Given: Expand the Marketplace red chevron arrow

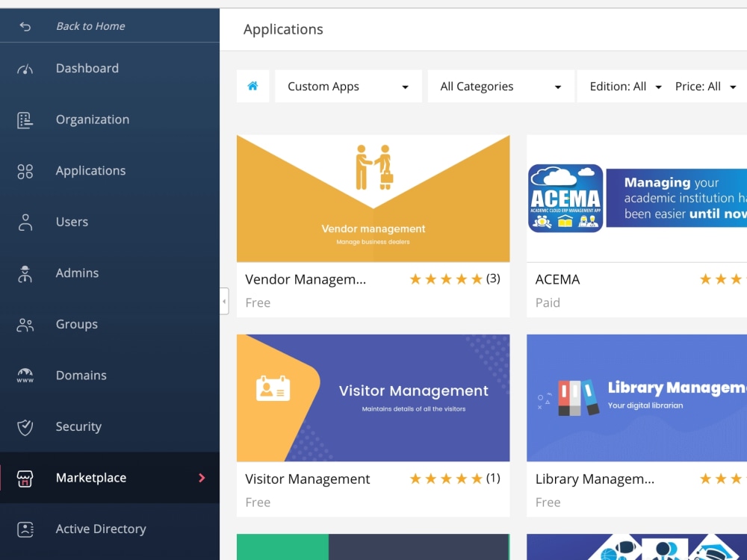Looking at the screenshot, I should (x=202, y=478).
